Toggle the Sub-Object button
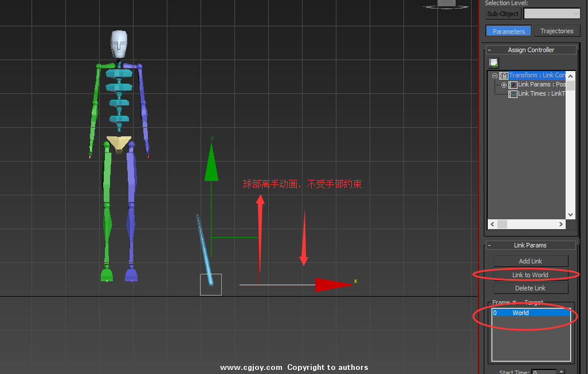 (x=503, y=14)
